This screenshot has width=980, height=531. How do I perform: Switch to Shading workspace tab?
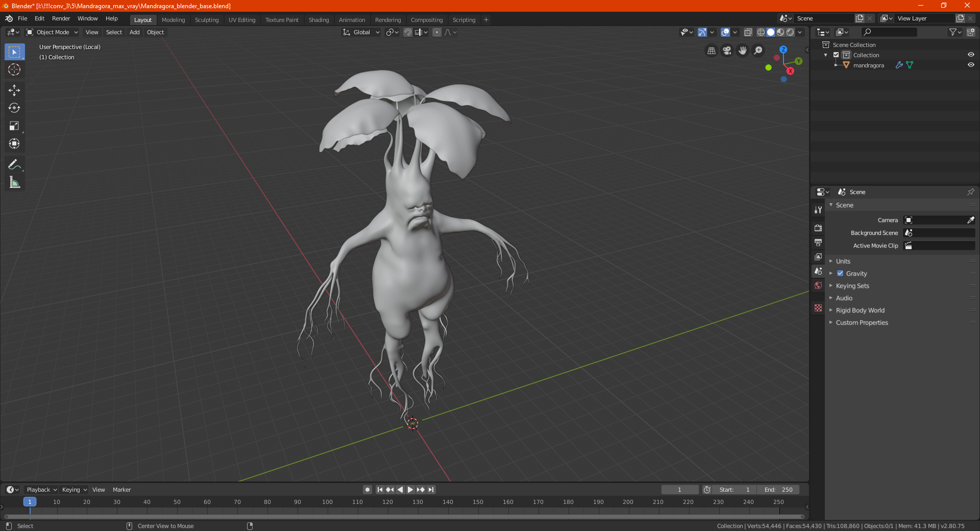click(x=318, y=20)
